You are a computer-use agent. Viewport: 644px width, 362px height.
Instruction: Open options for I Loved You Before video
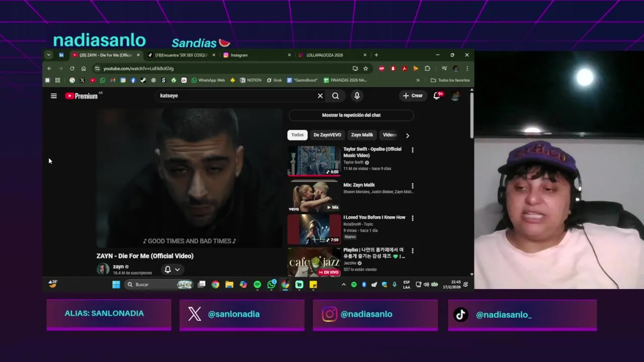(413, 218)
